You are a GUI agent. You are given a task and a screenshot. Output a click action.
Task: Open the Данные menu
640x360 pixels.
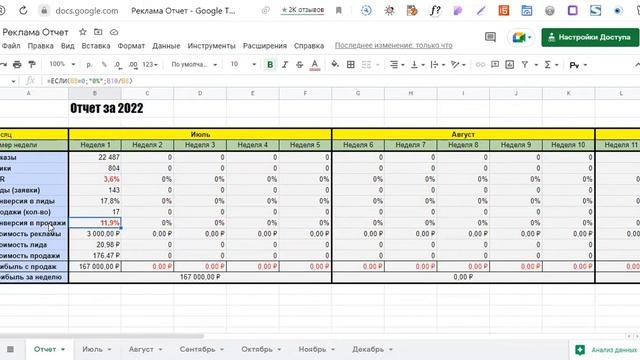click(166, 46)
